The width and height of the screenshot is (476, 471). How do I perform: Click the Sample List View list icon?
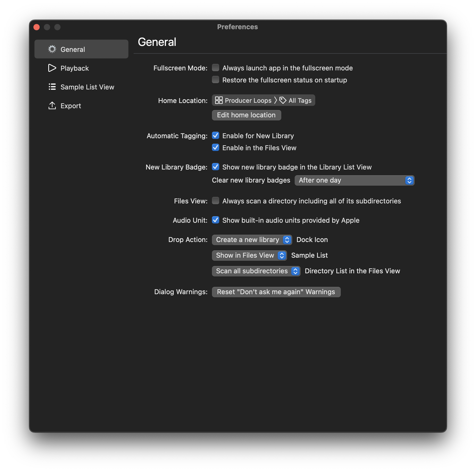[x=52, y=87]
